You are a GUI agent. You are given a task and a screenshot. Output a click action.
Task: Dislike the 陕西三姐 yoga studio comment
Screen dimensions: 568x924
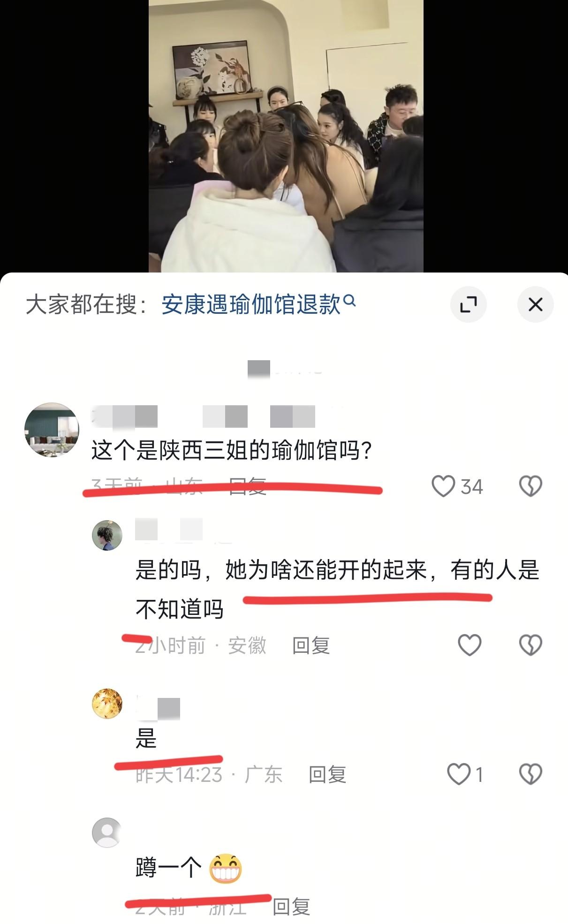point(530,486)
